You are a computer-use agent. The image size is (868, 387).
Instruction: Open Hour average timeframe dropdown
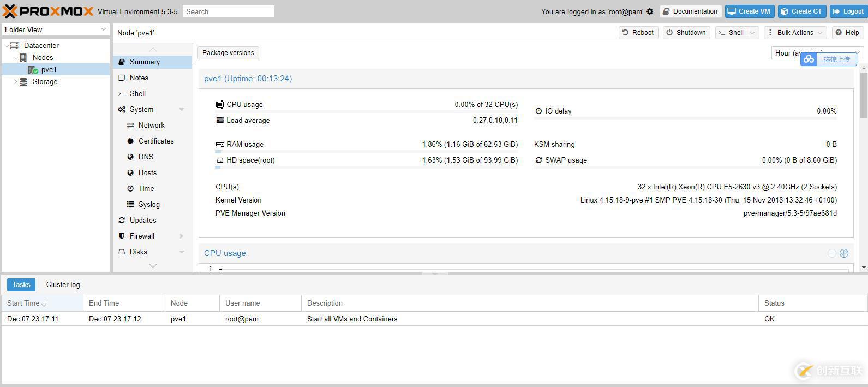(817, 53)
